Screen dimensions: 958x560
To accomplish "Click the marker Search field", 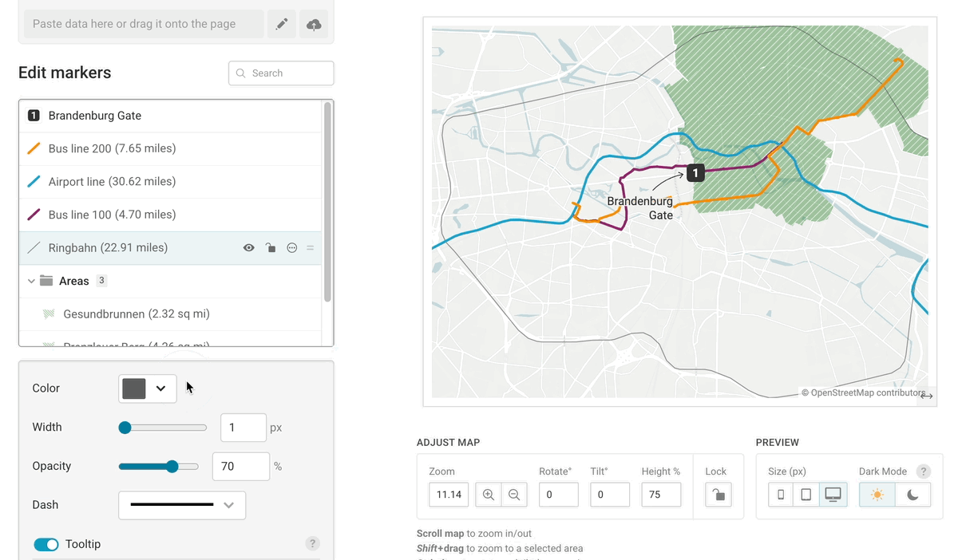I will pos(281,73).
